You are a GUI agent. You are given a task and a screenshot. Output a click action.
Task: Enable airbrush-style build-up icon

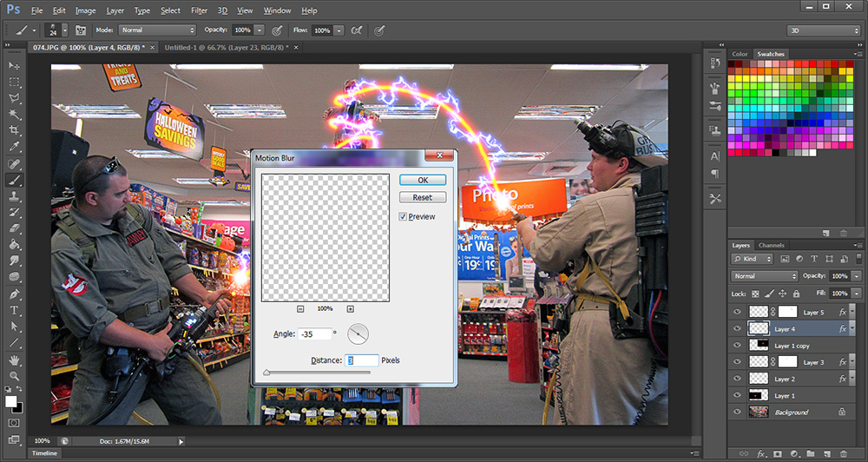click(x=357, y=30)
